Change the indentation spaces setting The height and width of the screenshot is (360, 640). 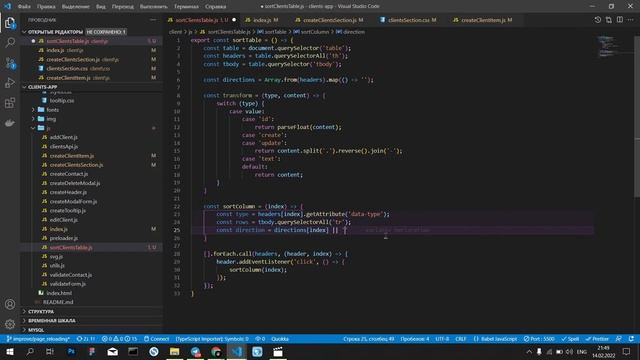tap(415, 339)
